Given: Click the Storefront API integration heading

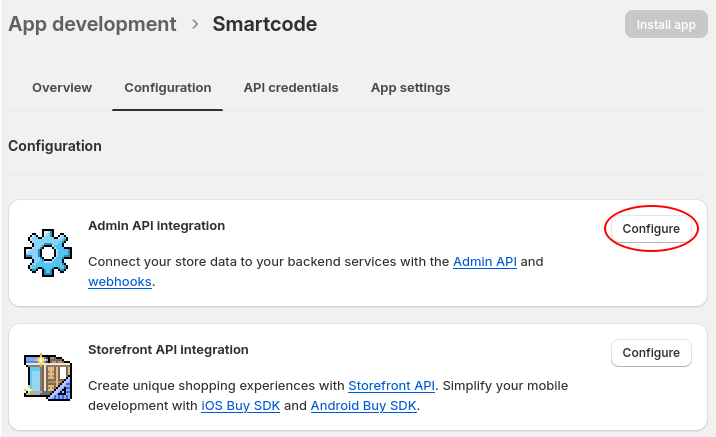Looking at the screenshot, I should (168, 350).
